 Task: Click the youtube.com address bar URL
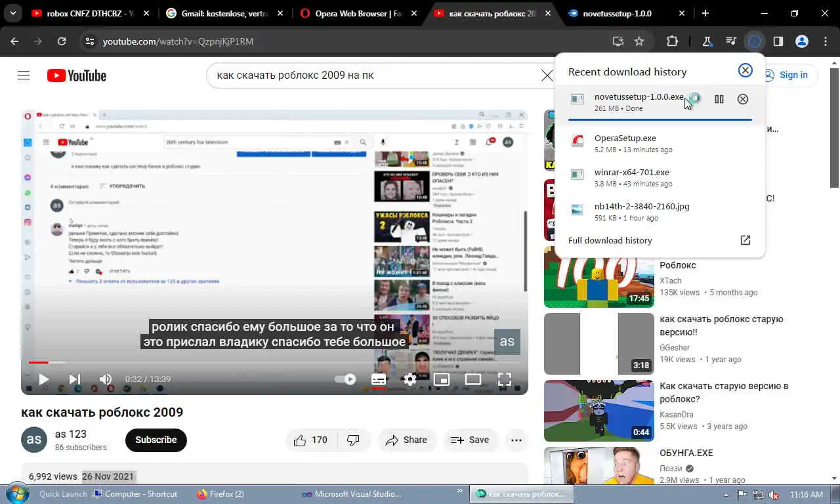coord(178,41)
